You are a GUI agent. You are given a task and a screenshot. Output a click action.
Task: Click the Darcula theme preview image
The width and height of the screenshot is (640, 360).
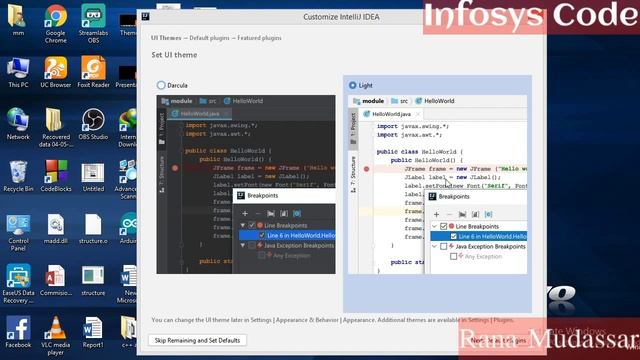tap(246, 184)
